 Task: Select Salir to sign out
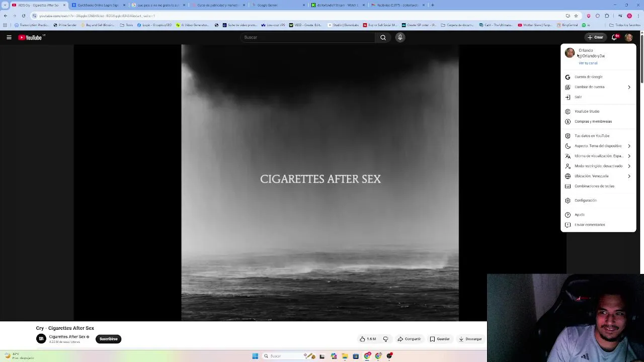598,97
